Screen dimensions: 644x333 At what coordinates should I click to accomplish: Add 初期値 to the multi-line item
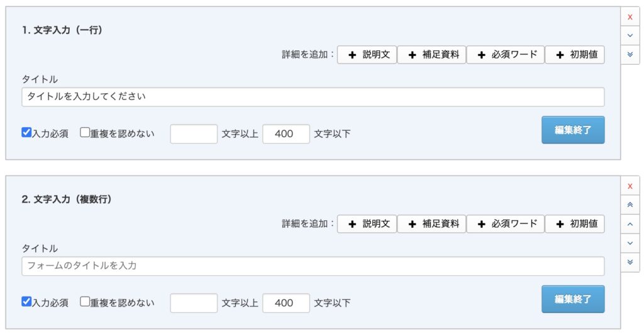tap(574, 223)
